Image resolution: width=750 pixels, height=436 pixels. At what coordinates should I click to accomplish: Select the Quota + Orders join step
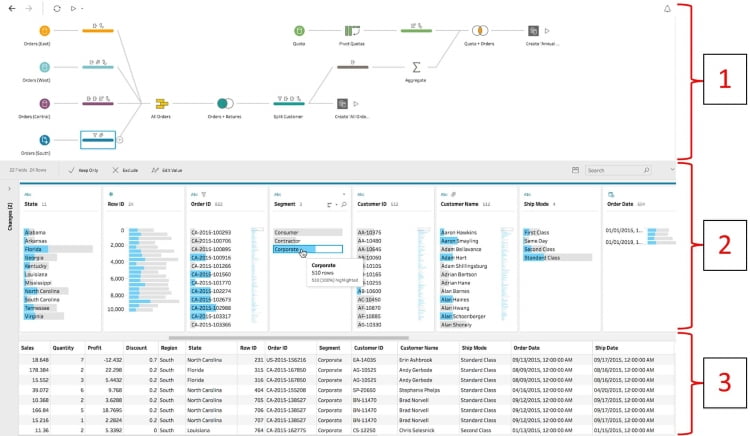tap(480, 31)
